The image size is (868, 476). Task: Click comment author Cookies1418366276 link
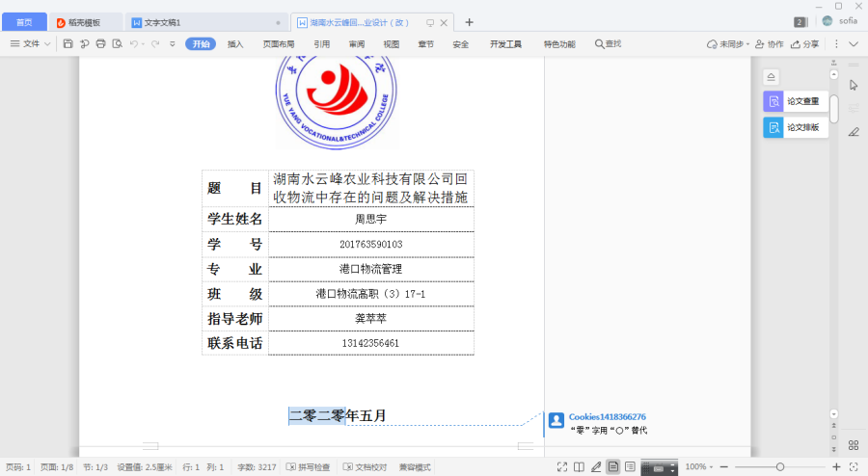[608, 417]
